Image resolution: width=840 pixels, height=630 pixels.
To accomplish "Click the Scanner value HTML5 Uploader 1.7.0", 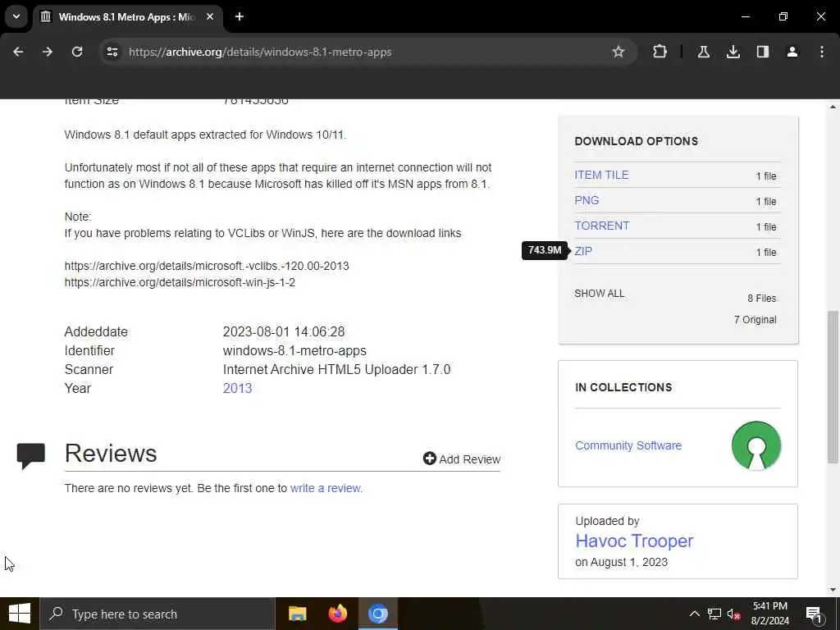I will click(336, 370).
